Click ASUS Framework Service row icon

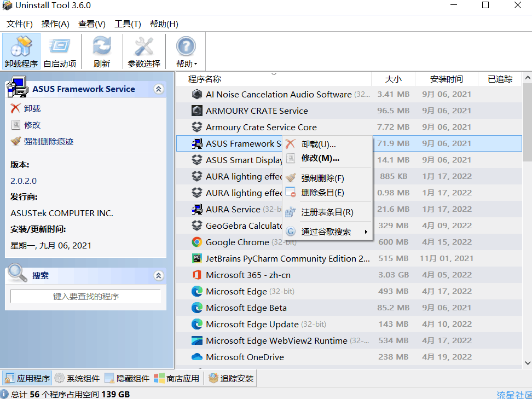pyautogui.click(x=197, y=143)
